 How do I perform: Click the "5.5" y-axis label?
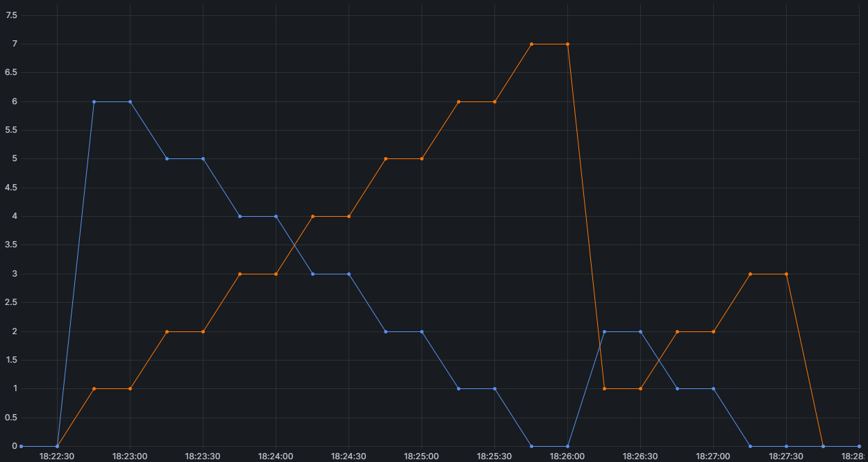click(12, 130)
